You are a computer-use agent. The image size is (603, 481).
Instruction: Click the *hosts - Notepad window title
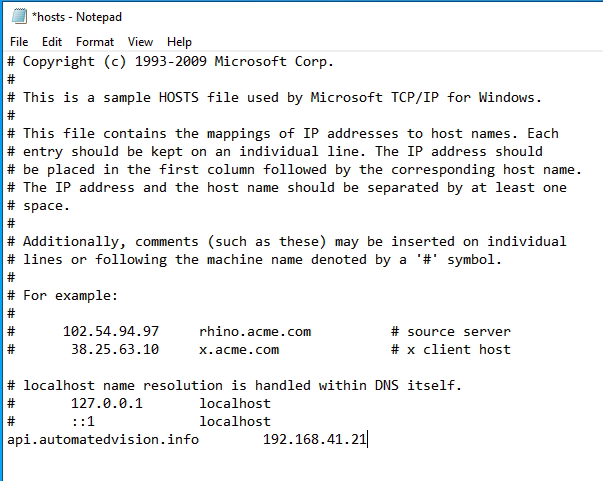click(x=77, y=17)
